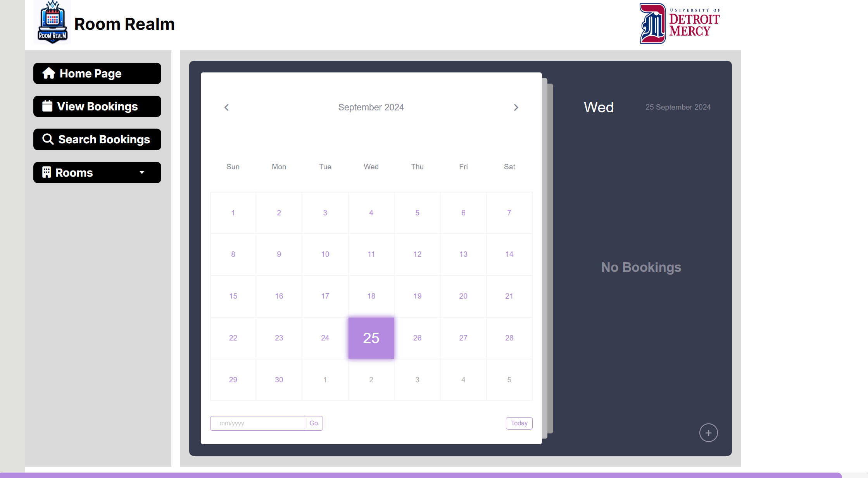Select September 18 on calendar
Screen dimensions: 868x478
click(370, 296)
